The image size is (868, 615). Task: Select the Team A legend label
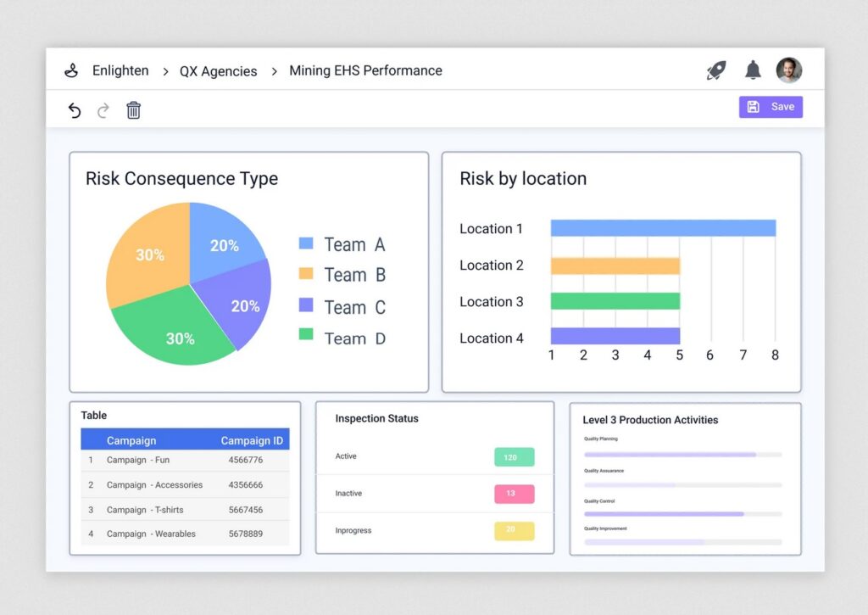[x=354, y=244]
